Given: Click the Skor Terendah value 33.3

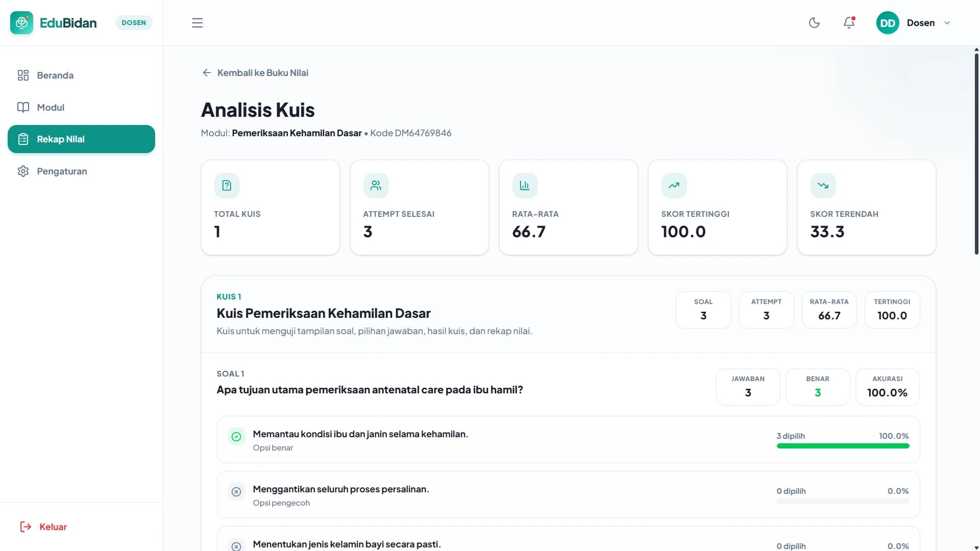Looking at the screenshot, I should click(x=827, y=232).
